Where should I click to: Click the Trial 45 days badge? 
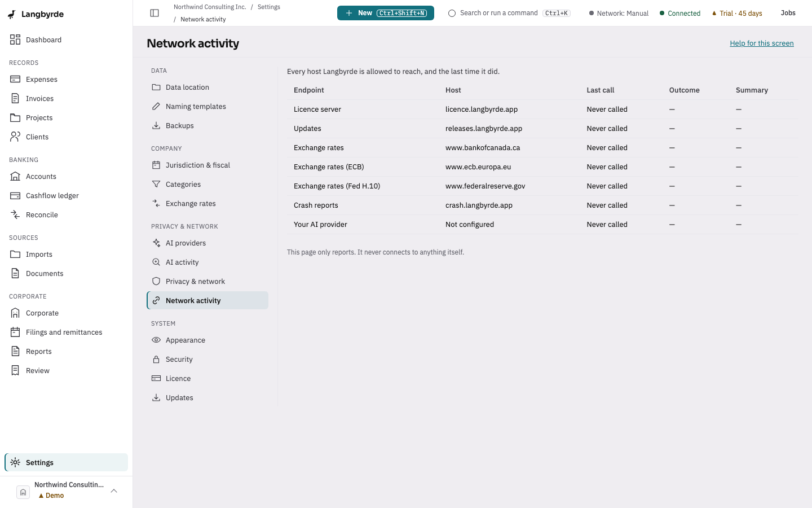[x=737, y=13]
